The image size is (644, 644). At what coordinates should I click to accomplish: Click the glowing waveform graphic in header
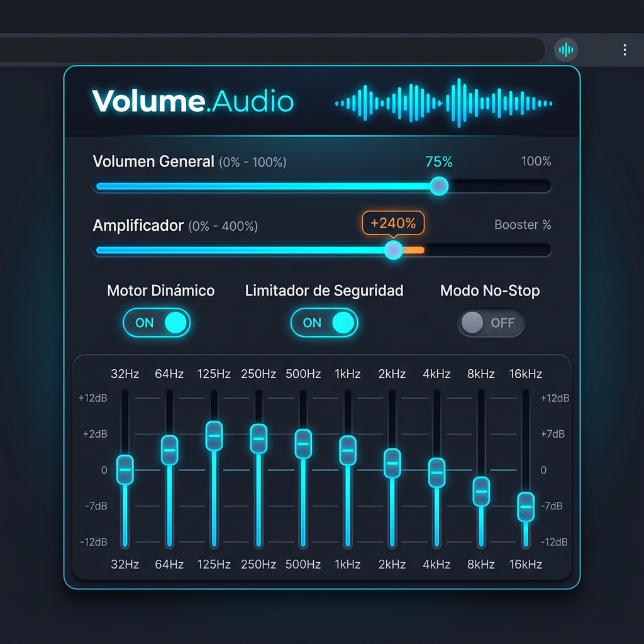click(x=443, y=103)
